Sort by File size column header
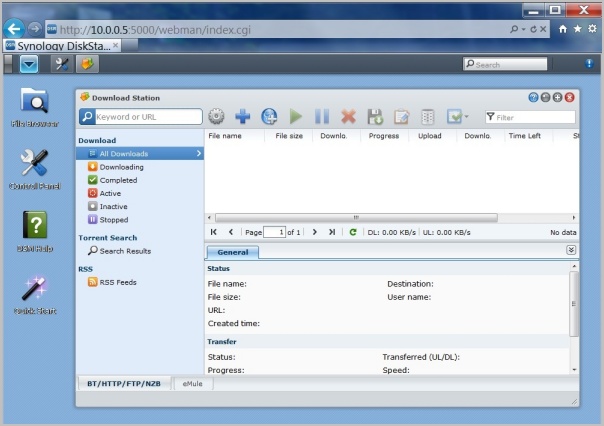Viewport: 604px width, 426px height. click(x=289, y=136)
